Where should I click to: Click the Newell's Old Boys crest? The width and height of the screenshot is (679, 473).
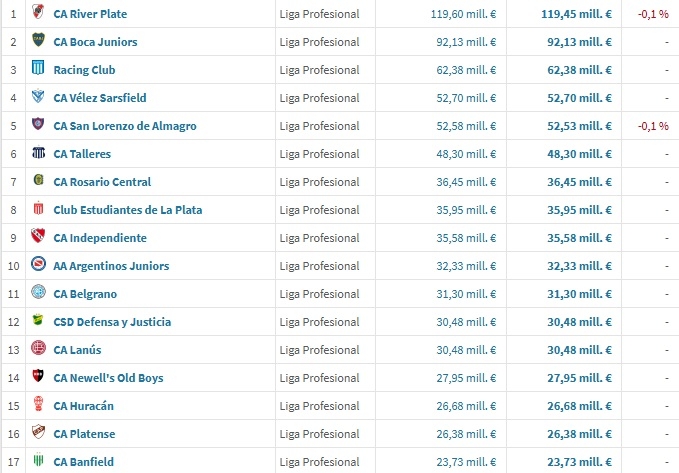pos(38,378)
